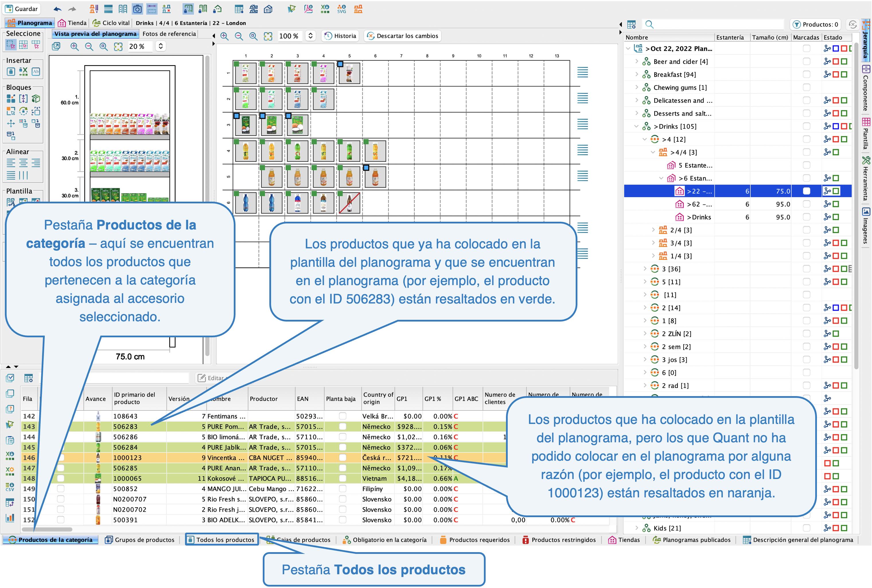Expand the Kids [21] category
This screenshot has width=872, height=588.
637,528
